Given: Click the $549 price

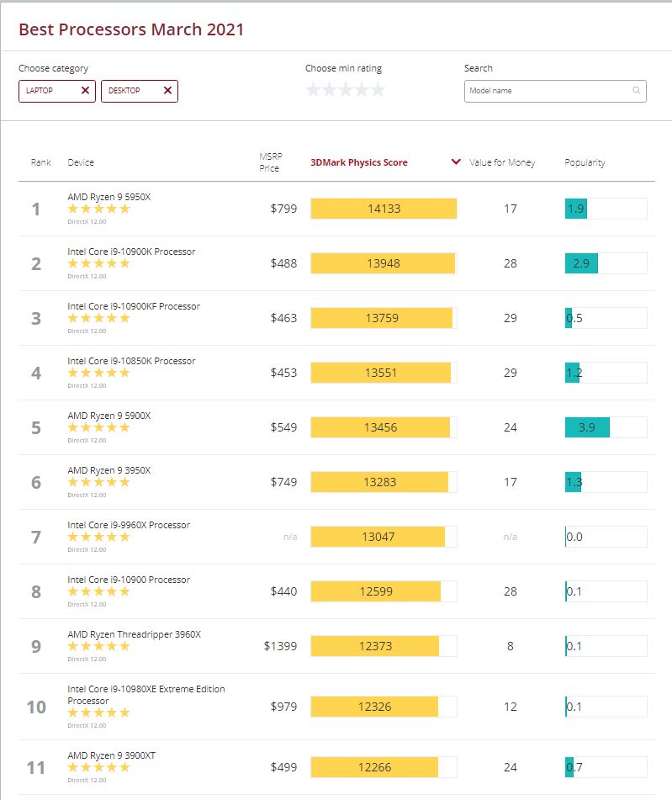Looking at the screenshot, I should coord(283,427).
